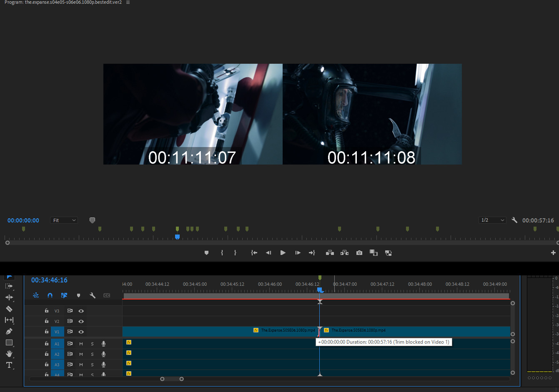Mute audio track A1
The width and height of the screenshot is (559, 392).
tap(81, 344)
